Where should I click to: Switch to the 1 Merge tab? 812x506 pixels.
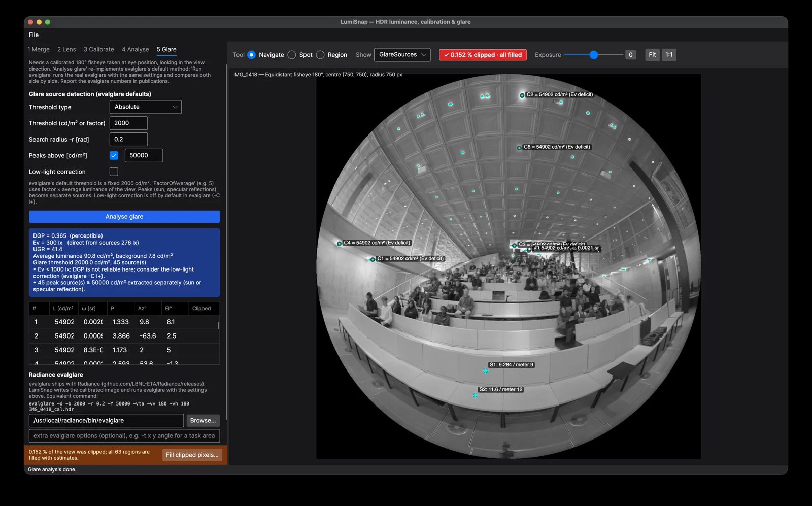[x=39, y=49]
